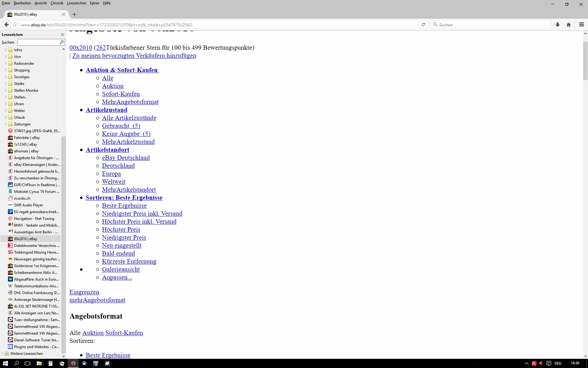Reload the page with refresh icon
This screenshot has width=588, height=368.
(423, 25)
